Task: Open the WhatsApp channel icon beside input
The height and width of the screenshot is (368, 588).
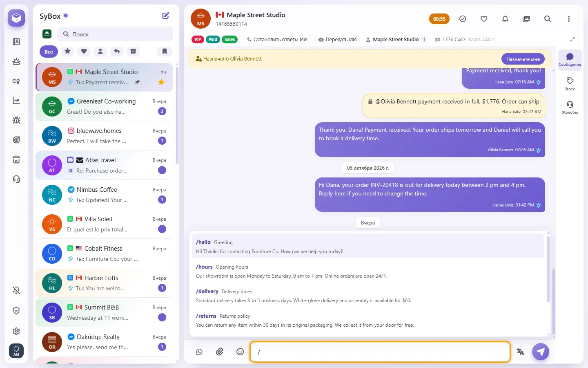Action: pos(199,352)
